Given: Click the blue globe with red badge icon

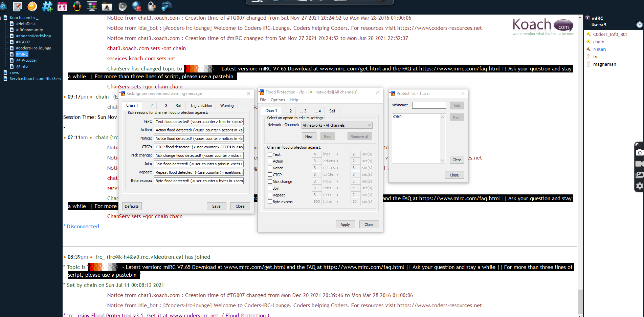Looking at the screenshot, I should 137,6.
